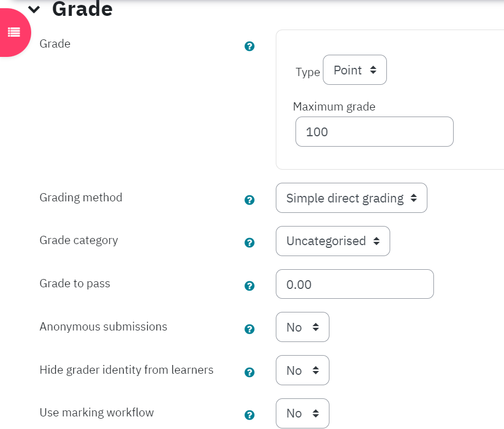Open the pink course index drawer button
This screenshot has width=504, height=429.
[14, 32]
